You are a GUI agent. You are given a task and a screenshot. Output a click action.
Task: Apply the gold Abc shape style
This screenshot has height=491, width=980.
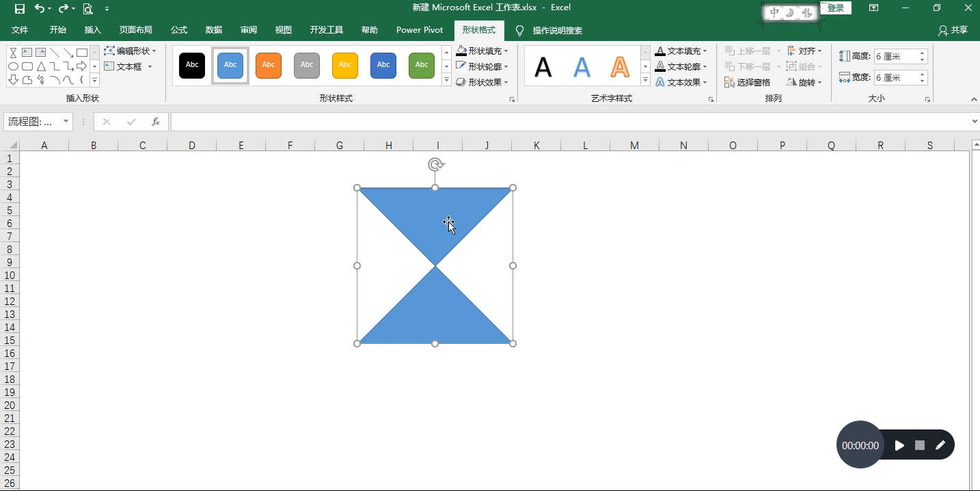(x=345, y=65)
